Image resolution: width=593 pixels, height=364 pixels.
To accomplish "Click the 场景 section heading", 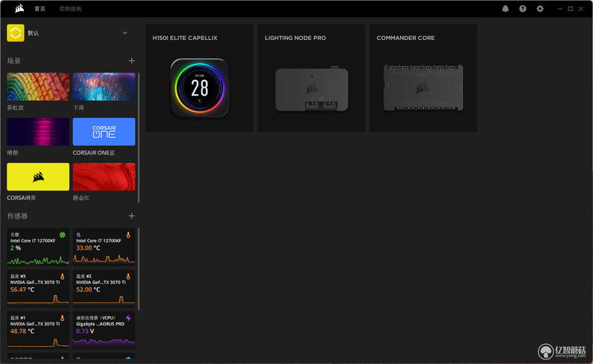I will click(x=14, y=61).
